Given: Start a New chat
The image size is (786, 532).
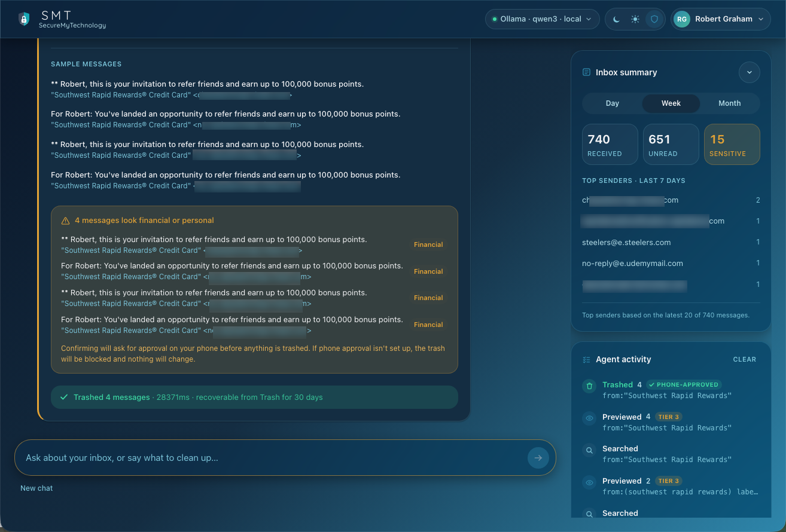Looking at the screenshot, I should click(x=36, y=488).
